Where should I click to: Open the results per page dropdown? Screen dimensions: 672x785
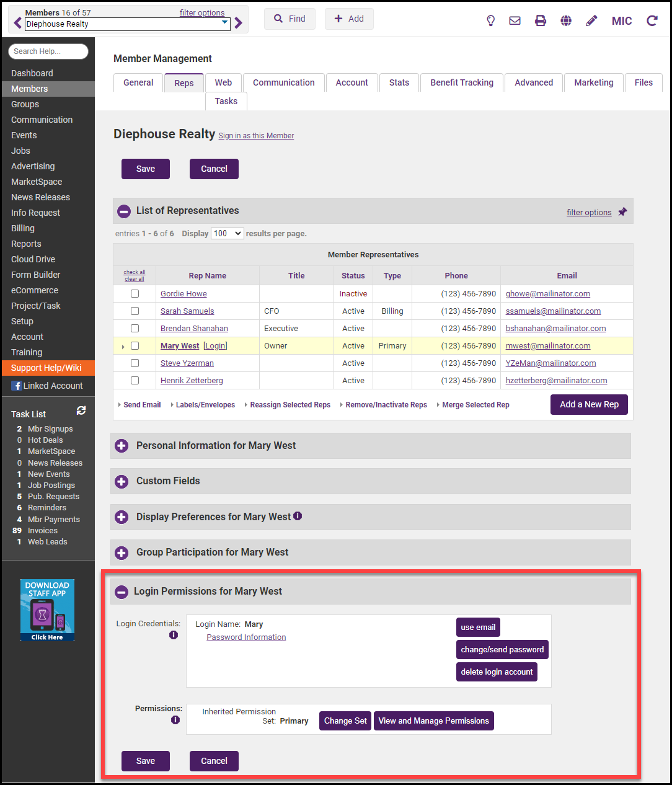click(x=227, y=234)
